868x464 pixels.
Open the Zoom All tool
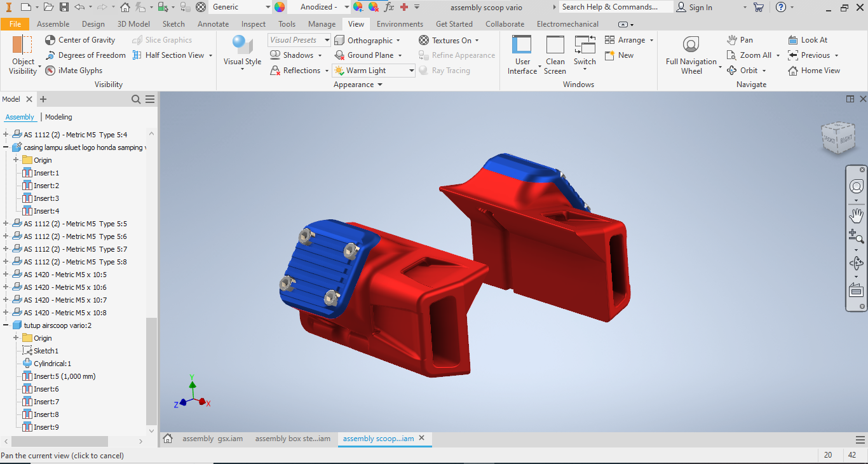point(752,55)
